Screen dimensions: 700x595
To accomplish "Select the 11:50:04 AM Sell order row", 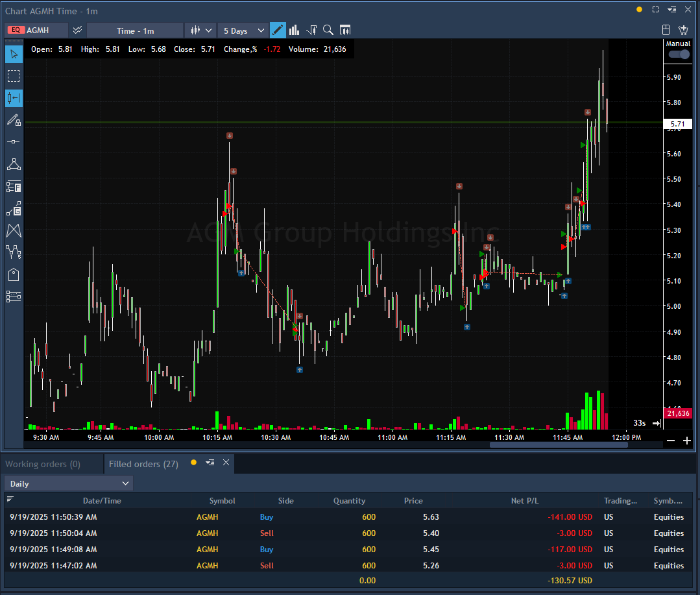I will 348,533.
